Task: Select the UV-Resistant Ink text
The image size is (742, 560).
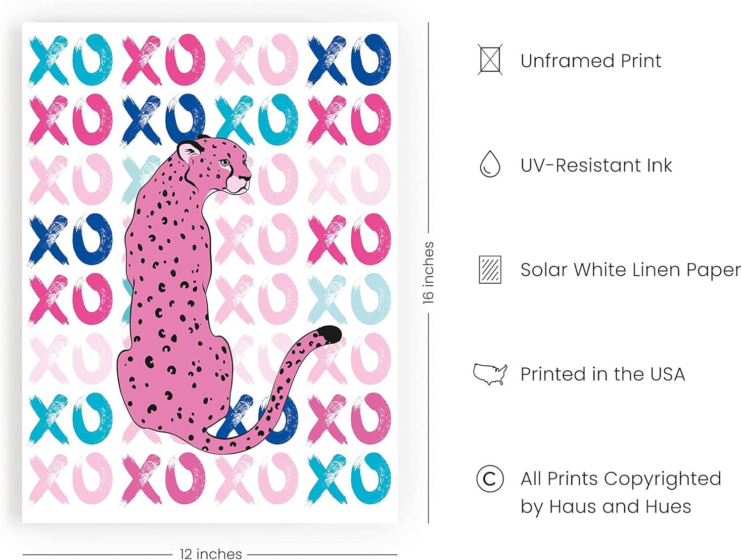Action: (596, 165)
